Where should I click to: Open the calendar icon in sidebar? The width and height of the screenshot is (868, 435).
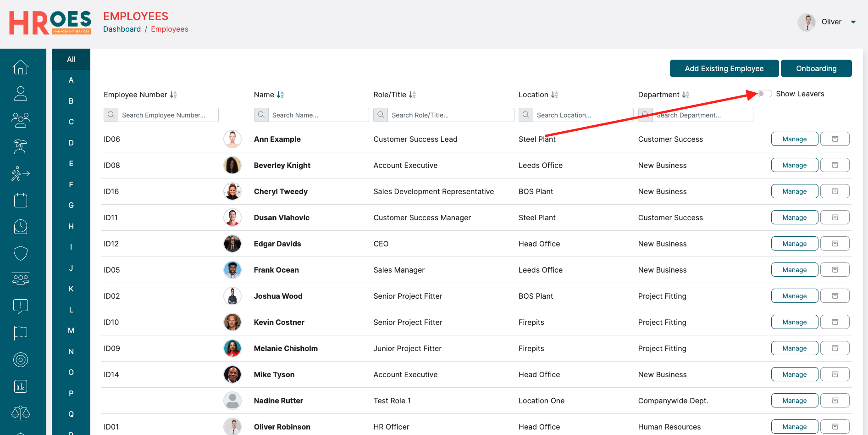tap(21, 200)
